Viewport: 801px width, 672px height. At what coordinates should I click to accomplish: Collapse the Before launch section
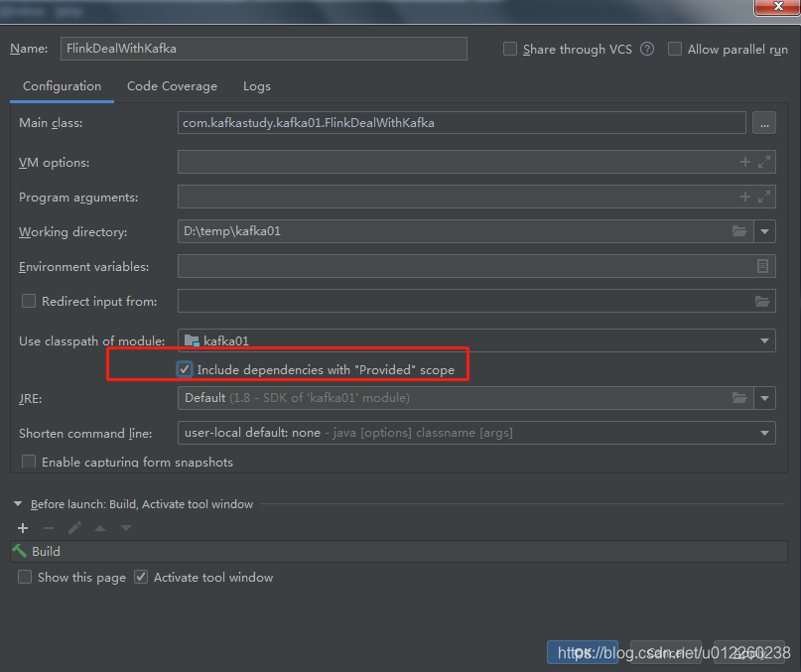17,503
